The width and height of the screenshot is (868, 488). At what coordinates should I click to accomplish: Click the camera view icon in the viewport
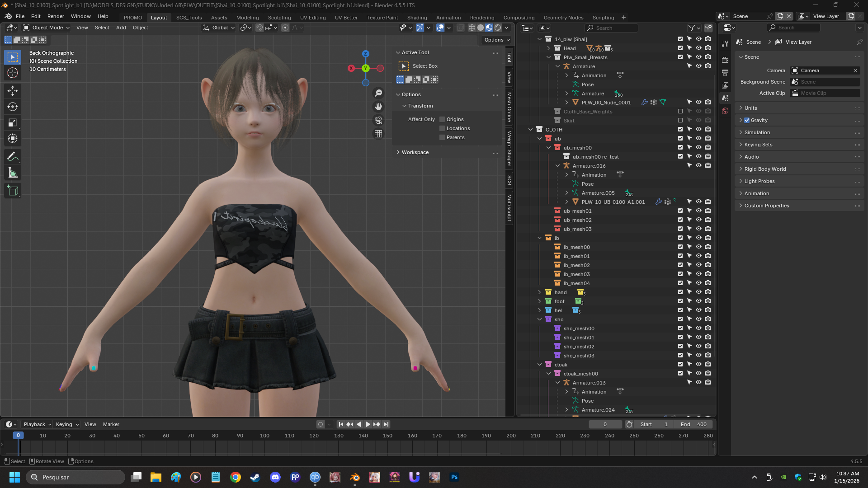(378, 120)
